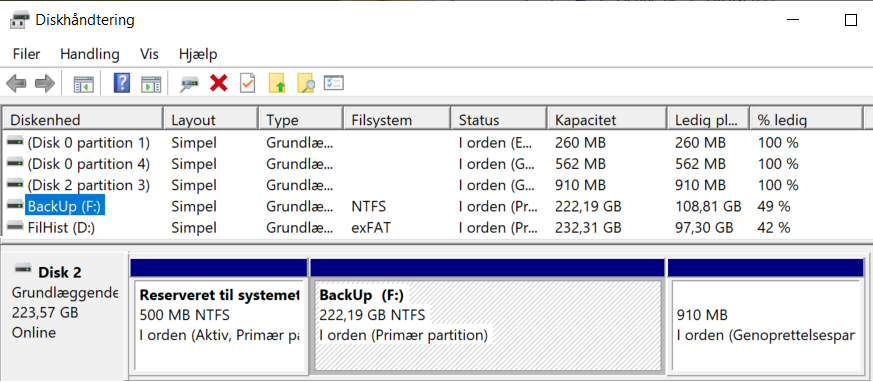Open the Filer menu
The height and width of the screenshot is (382, 873).
27,54
